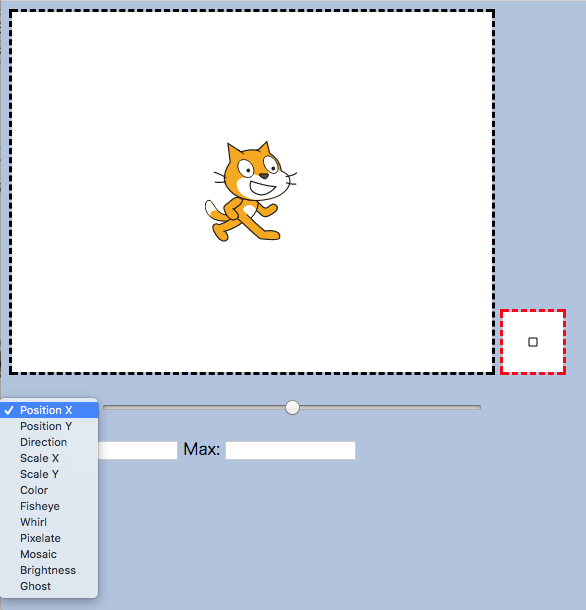
Task: Choose the Mosaic effect
Action: [x=49, y=554]
